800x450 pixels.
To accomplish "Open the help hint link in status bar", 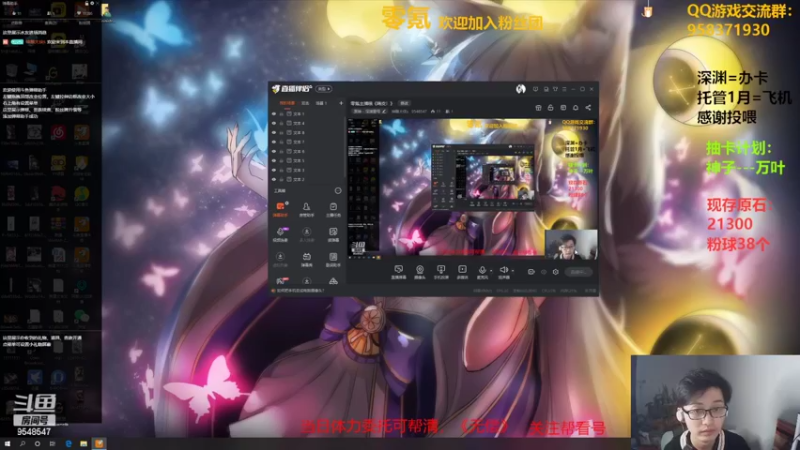I will pyautogui.click(x=300, y=290).
